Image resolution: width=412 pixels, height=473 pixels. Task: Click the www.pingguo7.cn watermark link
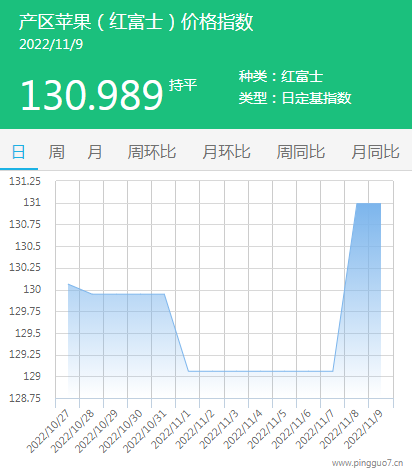tap(367, 463)
